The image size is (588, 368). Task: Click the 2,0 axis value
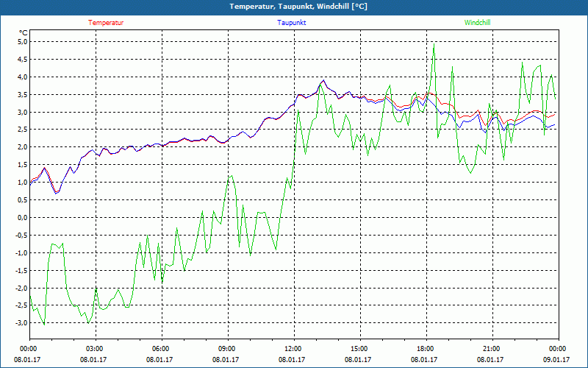point(23,147)
